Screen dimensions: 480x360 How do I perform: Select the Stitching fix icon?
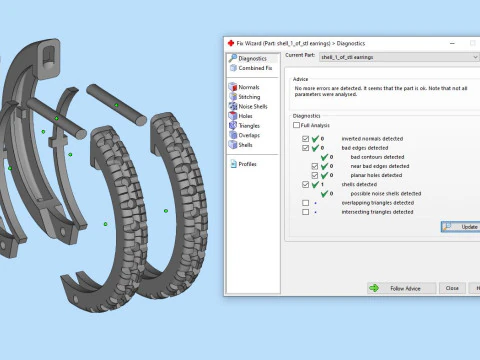click(233, 97)
